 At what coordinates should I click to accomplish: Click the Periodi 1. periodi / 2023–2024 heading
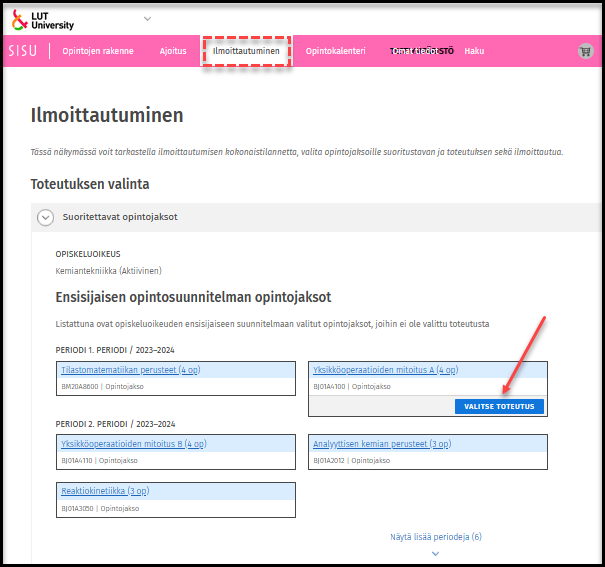click(x=115, y=350)
